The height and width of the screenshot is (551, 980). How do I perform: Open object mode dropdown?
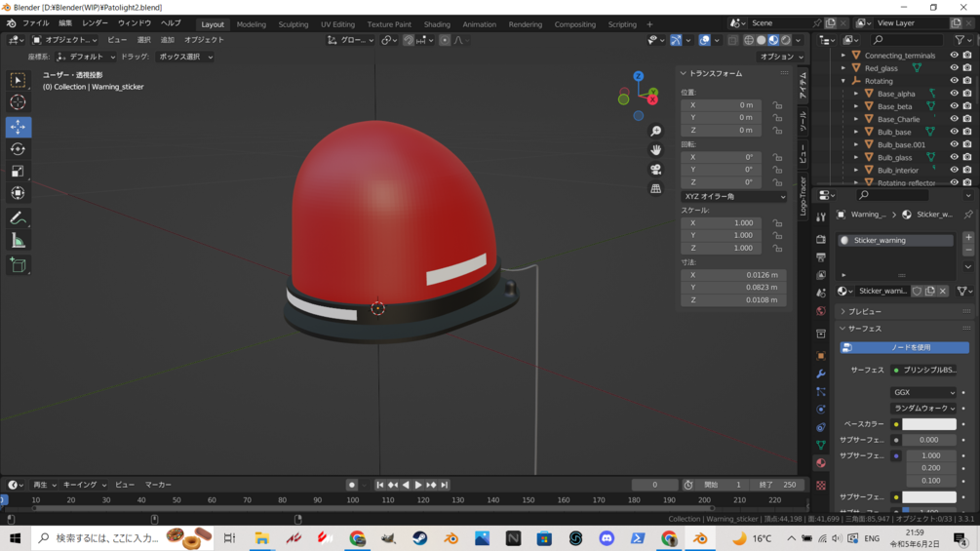(x=65, y=40)
